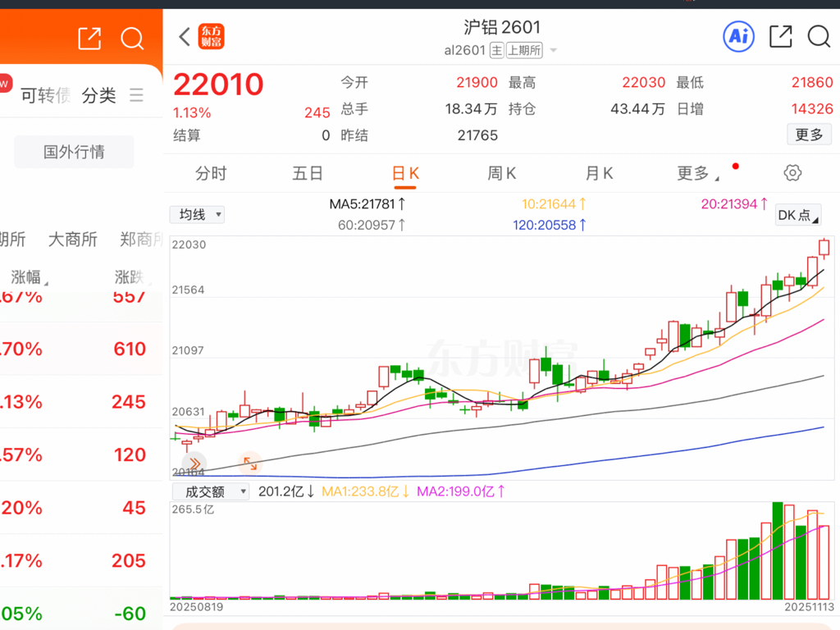Click the MA5:21781 indicator label
The height and width of the screenshot is (630, 840).
(367, 204)
